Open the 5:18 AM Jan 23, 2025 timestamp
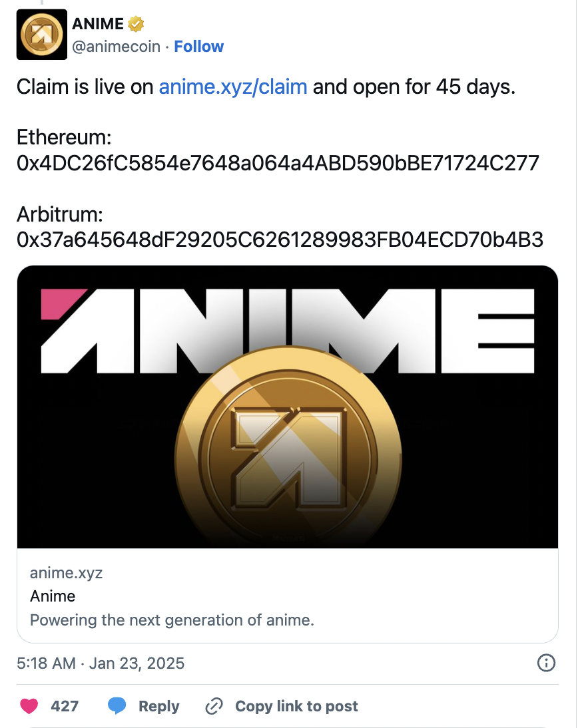The image size is (578, 728). click(101, 663)
